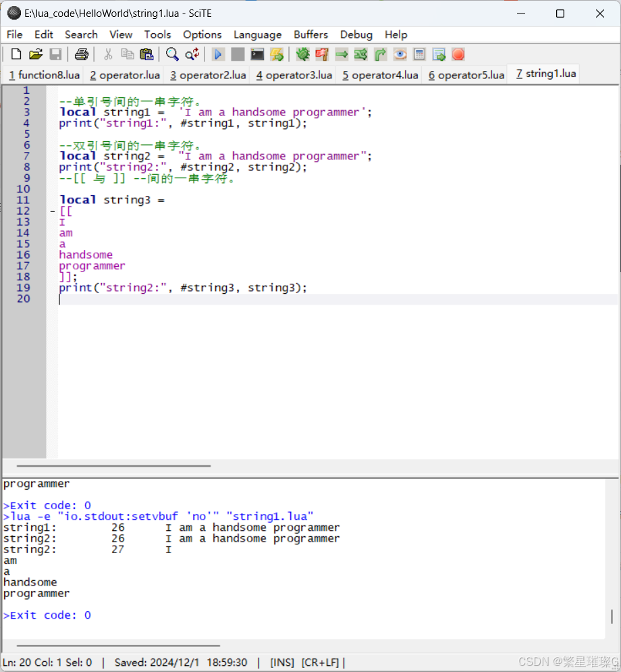Collapse the code fold at line 12

(51, 211)
